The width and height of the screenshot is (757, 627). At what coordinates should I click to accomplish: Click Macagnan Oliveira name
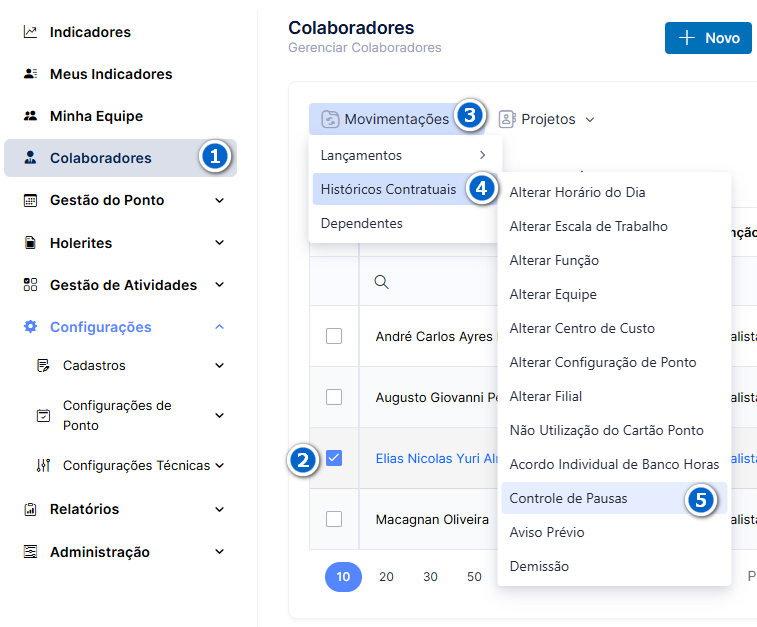(x=432, y=519)
